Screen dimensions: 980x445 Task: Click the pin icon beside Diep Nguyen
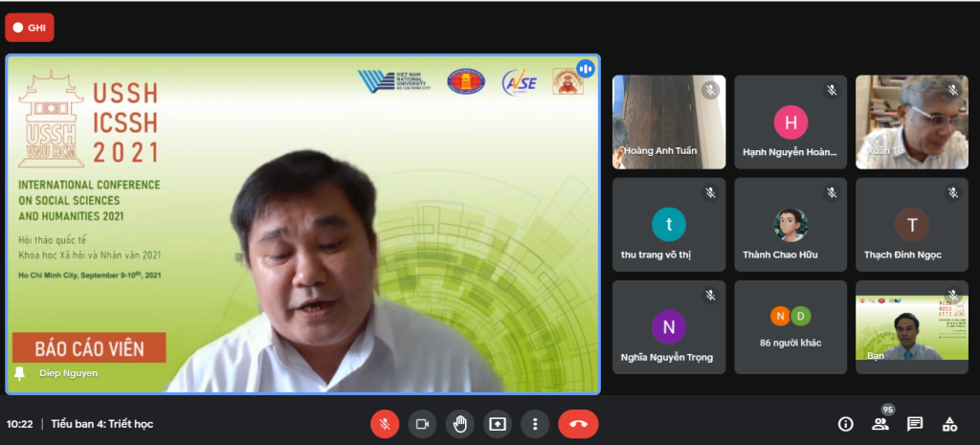[20, 374]
